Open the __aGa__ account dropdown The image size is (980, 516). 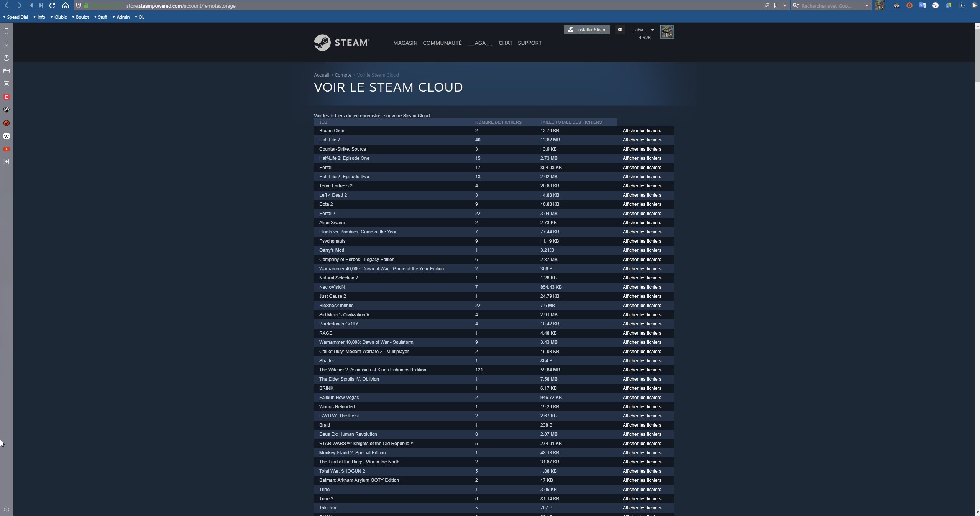tap(642, 30)
